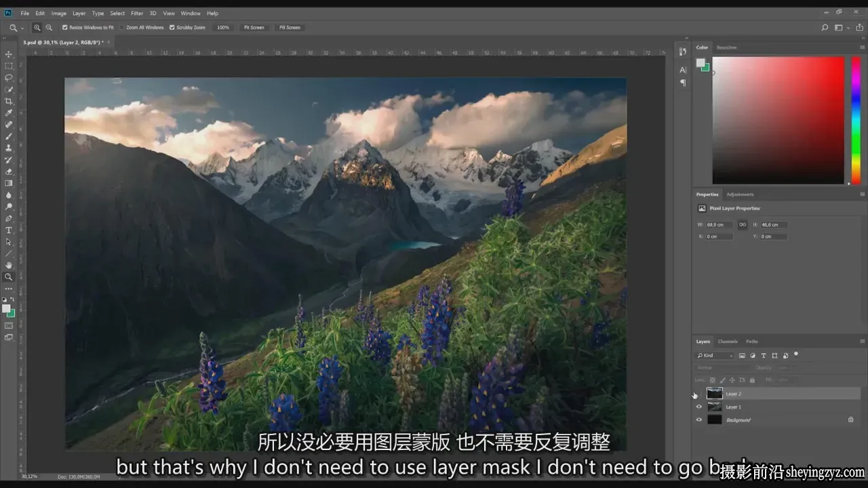Select the Pen tool
The height and width of the screenshot is (488, 868).
(9, 218)
